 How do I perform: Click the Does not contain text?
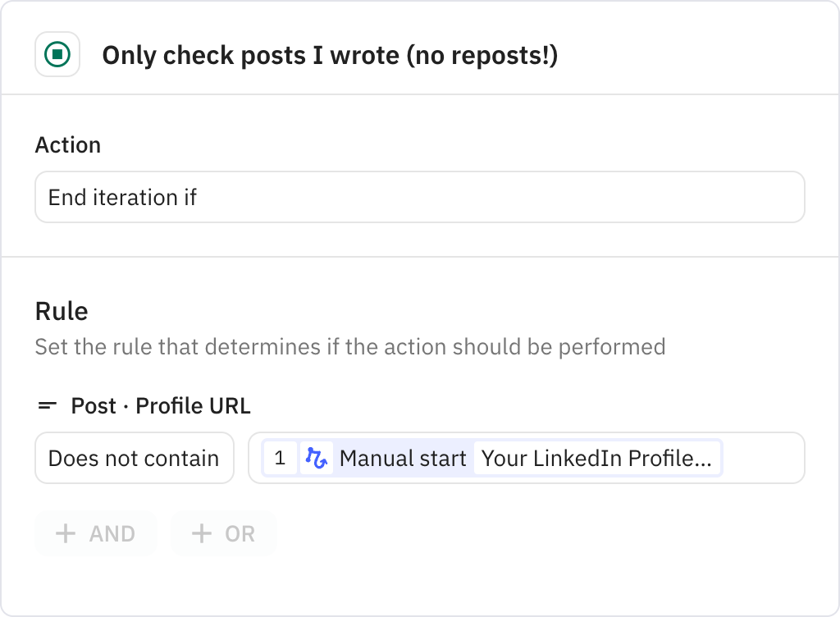tap(134, 458)
